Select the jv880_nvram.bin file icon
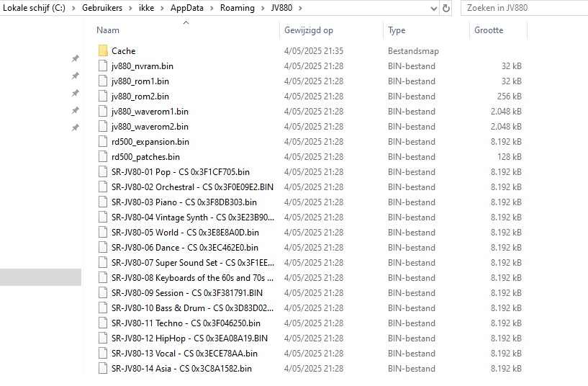 (x=103, y=66)
